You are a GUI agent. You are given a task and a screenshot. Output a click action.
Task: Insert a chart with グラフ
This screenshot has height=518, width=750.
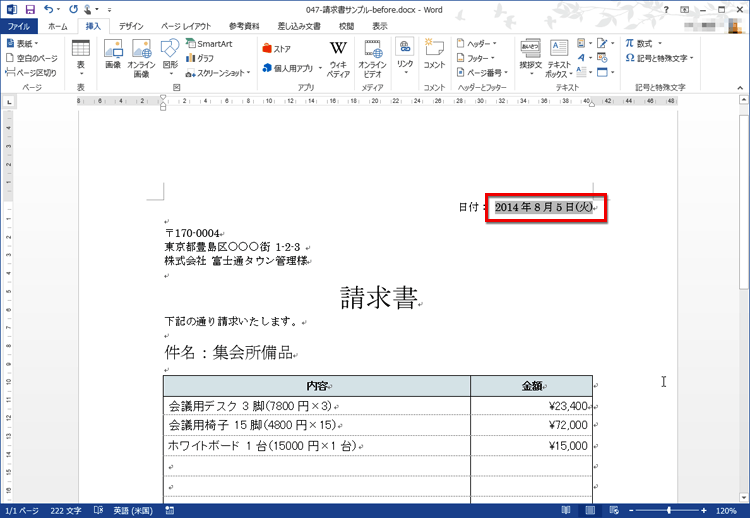200,58
